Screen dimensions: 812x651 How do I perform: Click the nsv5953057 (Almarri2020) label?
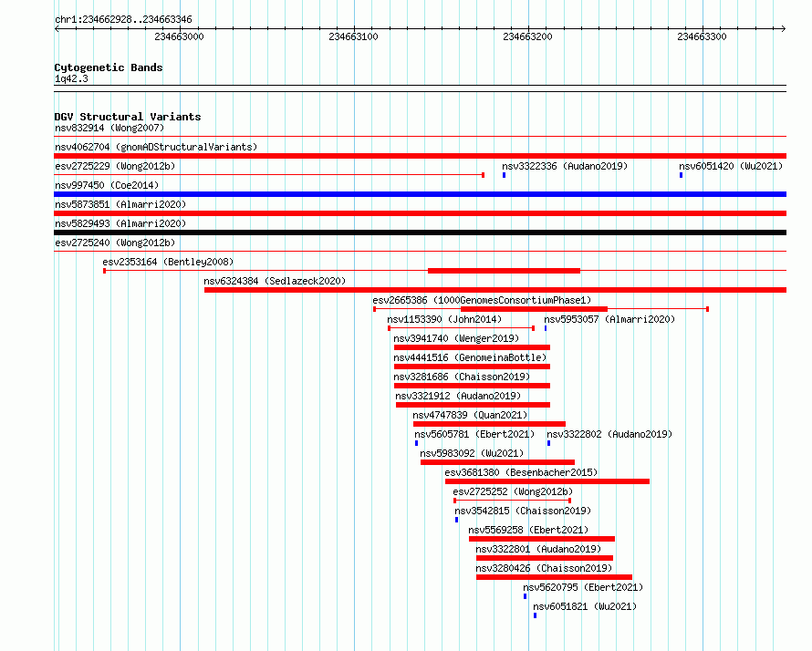609,319
